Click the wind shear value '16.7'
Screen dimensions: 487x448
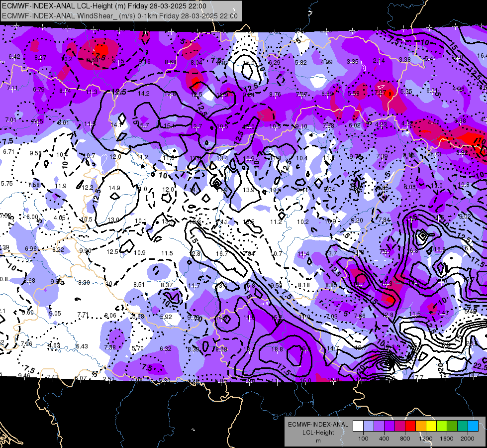[x=222, y=254]
